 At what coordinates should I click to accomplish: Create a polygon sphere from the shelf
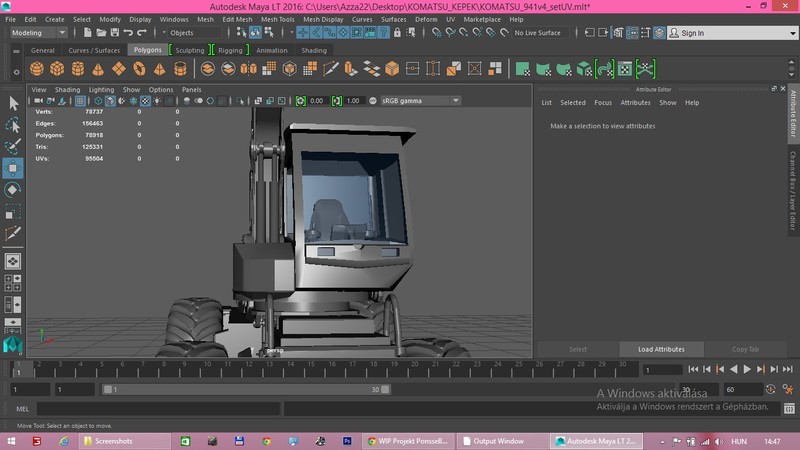tap(37, 68)
